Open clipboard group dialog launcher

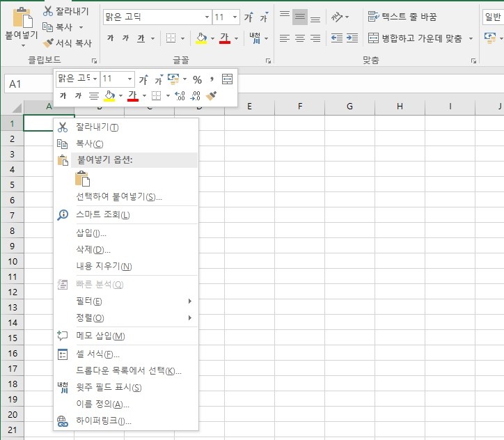pyautogui.click(x=94, y=61)
